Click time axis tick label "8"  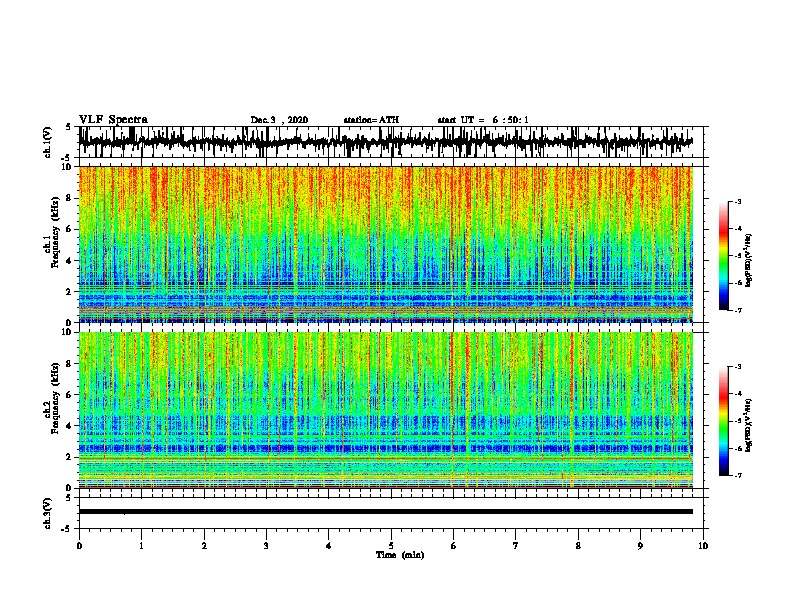578,546
